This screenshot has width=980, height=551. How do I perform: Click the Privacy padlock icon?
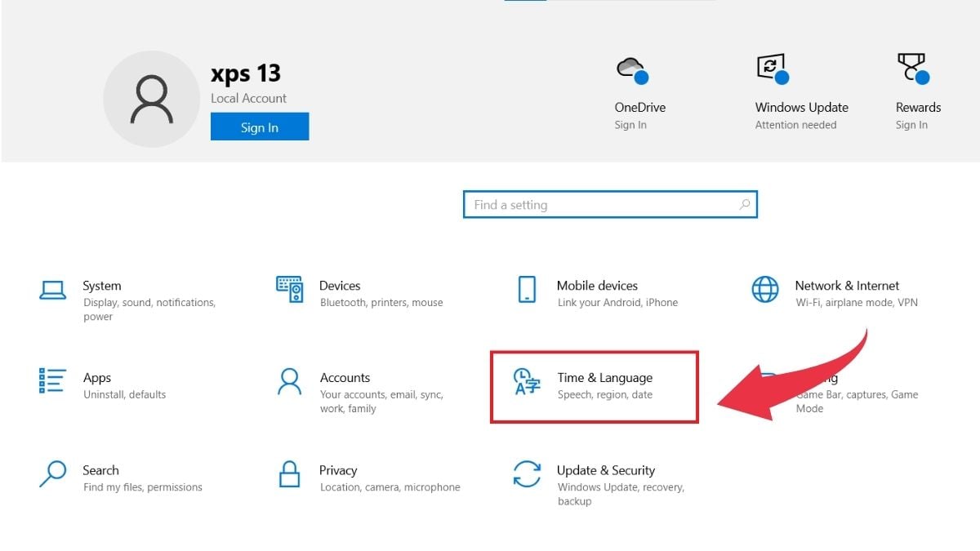[290, 473]
